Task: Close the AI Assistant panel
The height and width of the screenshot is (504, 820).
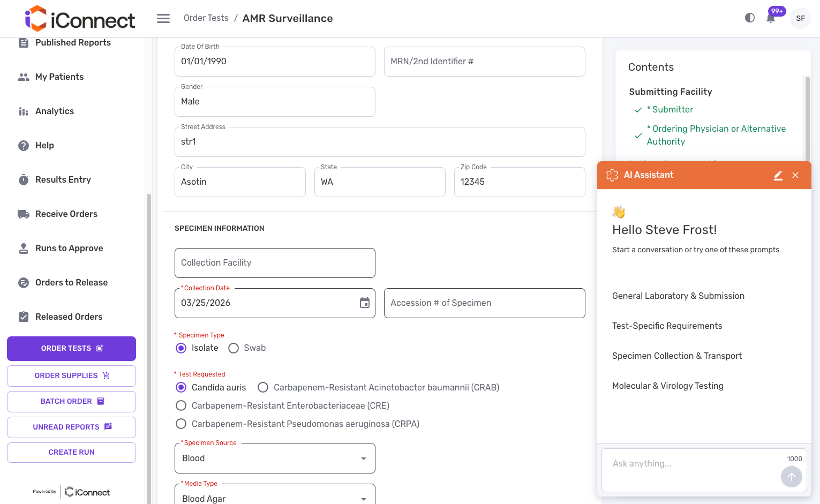Action: click(795, 175)
